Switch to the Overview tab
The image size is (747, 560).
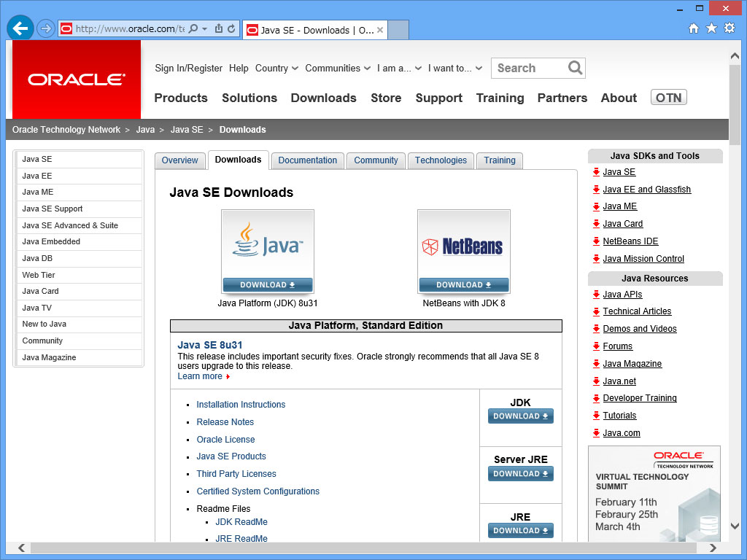pyautogui.click(x=179, y=160)
